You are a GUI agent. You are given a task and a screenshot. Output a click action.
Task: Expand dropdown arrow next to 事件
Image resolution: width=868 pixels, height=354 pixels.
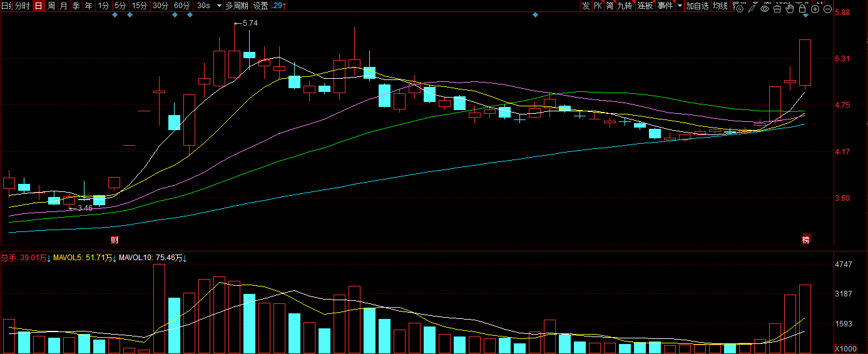click(680, 6)
